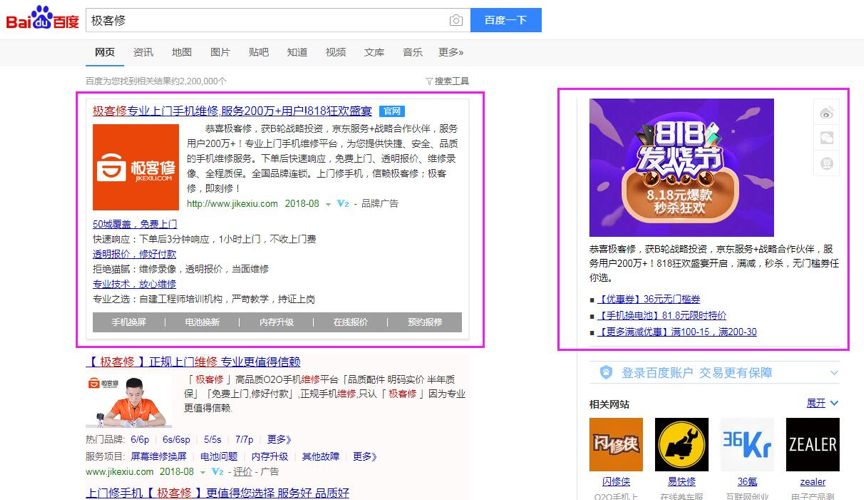Click the Baidu paw logo
This screenshot has height=500, width=864.
(x=41, y=19)
